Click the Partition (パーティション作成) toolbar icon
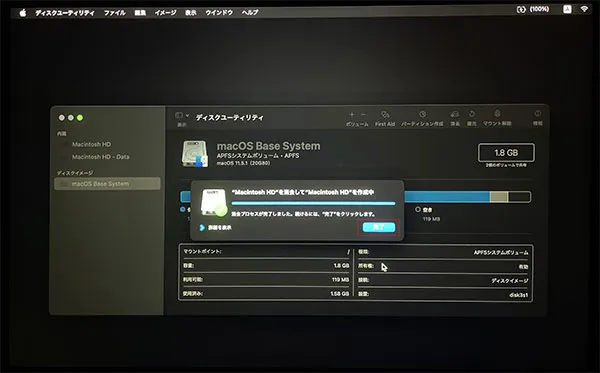 [422, 115]
